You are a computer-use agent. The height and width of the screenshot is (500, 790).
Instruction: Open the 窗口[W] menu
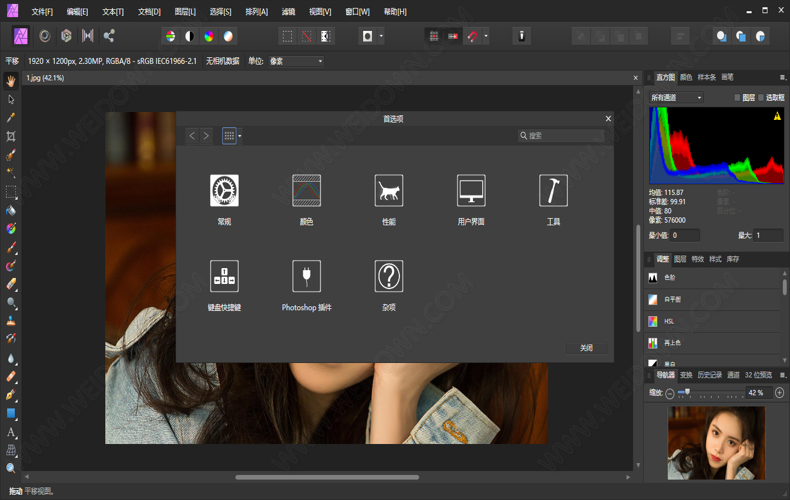357,12
